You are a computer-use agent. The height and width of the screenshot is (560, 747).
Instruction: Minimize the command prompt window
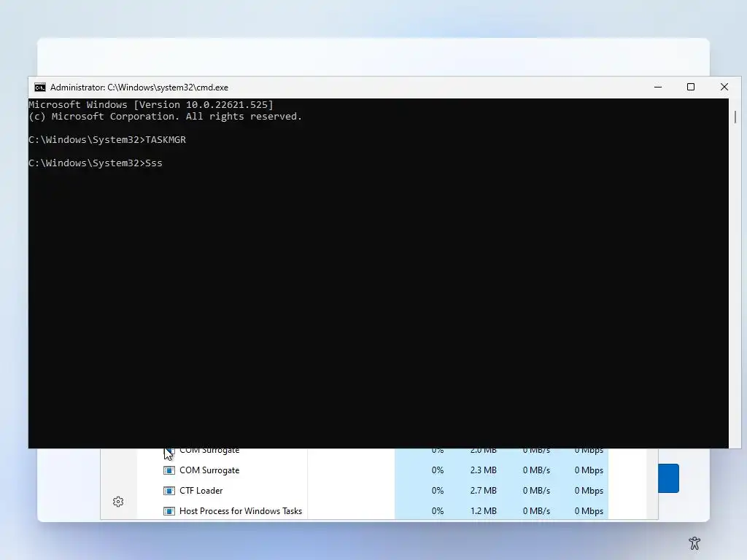click(x=658, y=87)
